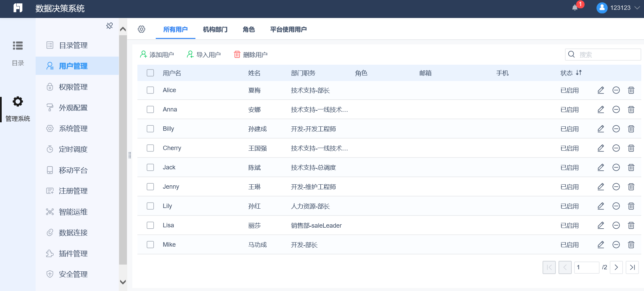Image resolution: width=644 pixels, height=291 pixels.
Task: Click the sidebar scroll-up chevron
Action: tap(123, 29)
